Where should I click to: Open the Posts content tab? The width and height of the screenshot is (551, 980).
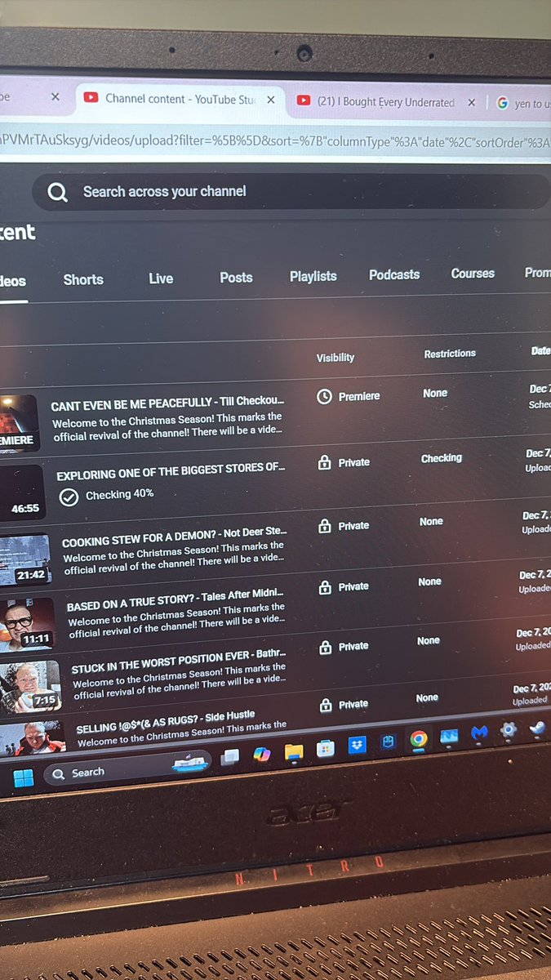(x=236, y=278)
